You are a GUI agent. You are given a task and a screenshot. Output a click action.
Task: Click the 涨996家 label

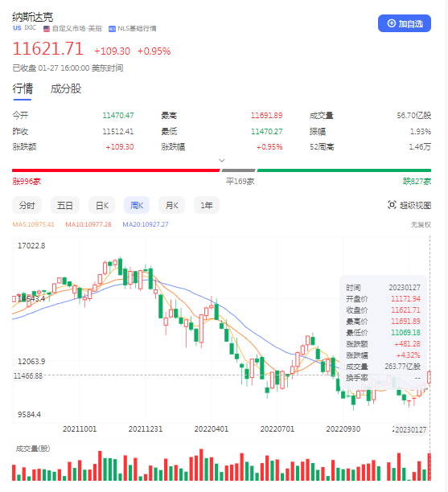tap(27, 182)
